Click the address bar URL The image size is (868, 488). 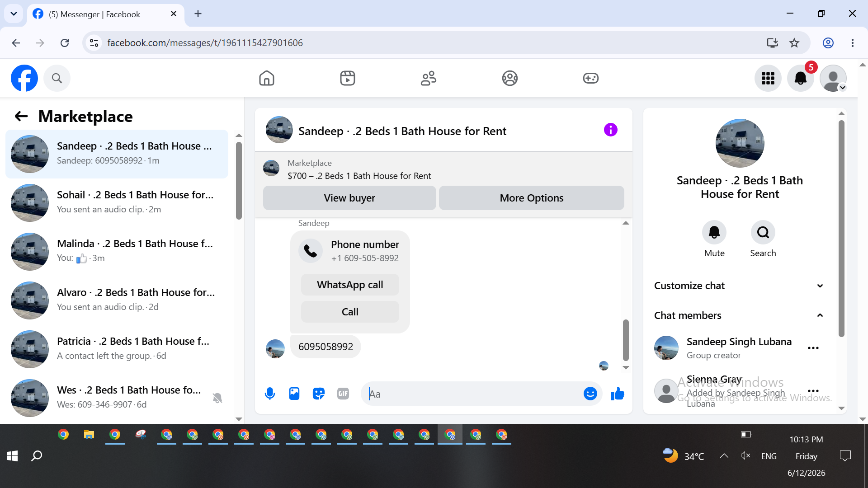pos(205,43)
